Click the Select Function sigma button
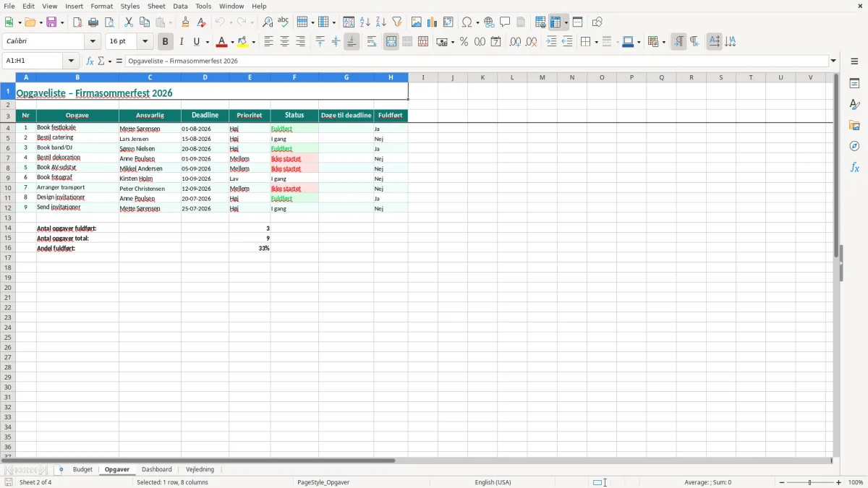This screenshot has height=488, width=868. (101, 61)
